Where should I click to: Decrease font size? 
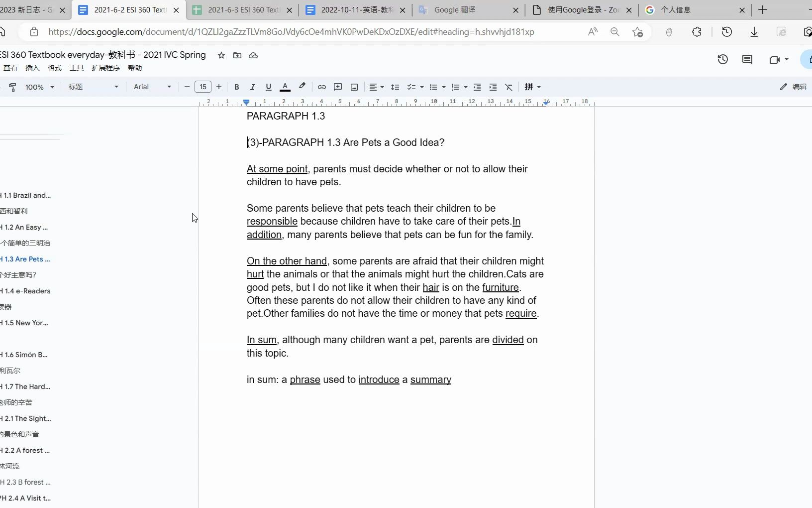click(x=187, y=87)
